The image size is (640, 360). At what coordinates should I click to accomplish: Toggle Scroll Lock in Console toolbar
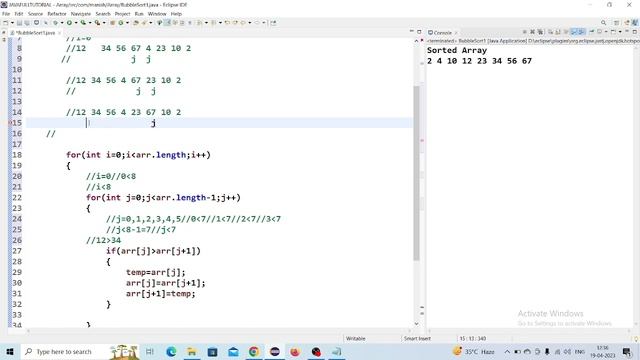557,32
